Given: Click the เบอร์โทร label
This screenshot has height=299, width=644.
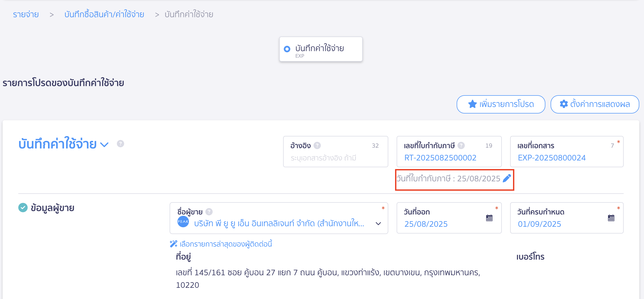Looking at the screenshot, I should [530, 257].
